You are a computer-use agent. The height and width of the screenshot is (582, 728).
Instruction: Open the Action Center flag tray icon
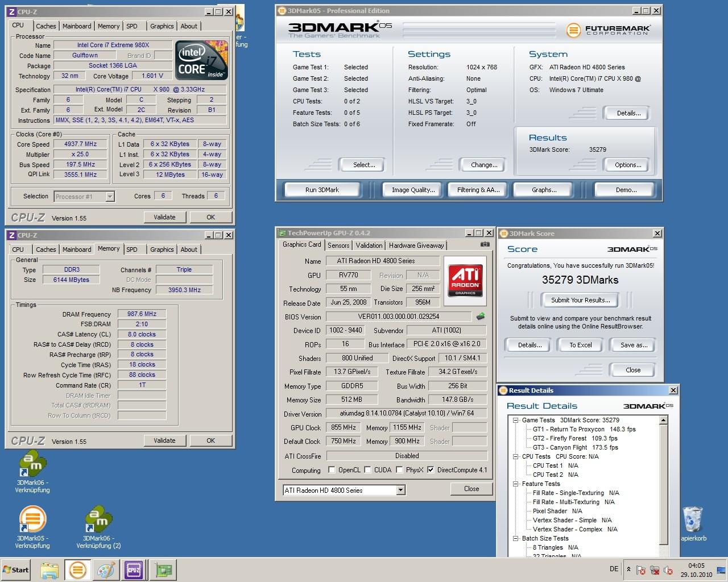pos(641,569)
